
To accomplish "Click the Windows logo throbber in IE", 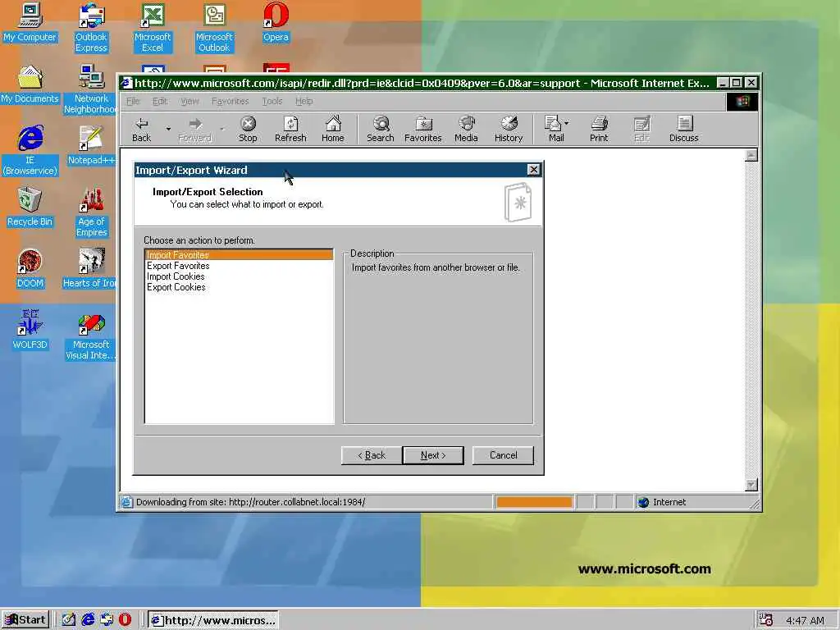I will pos(742,101).
